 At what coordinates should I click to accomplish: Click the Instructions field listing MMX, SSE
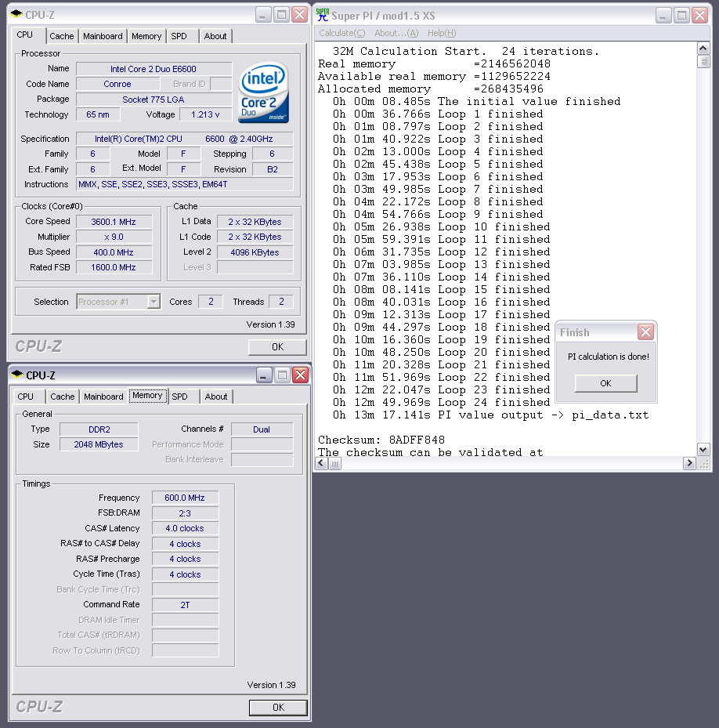(x=185, y=184)
